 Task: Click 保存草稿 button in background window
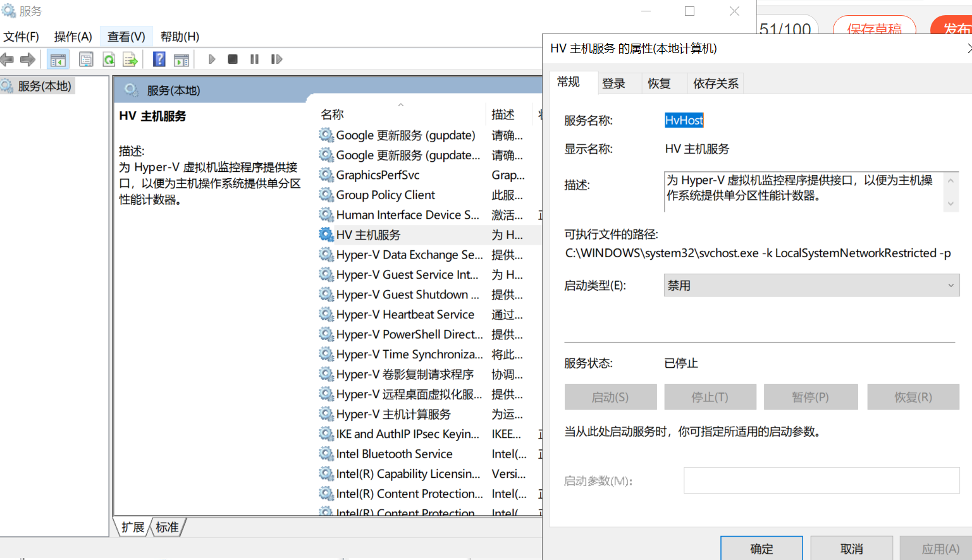[875, 27]
